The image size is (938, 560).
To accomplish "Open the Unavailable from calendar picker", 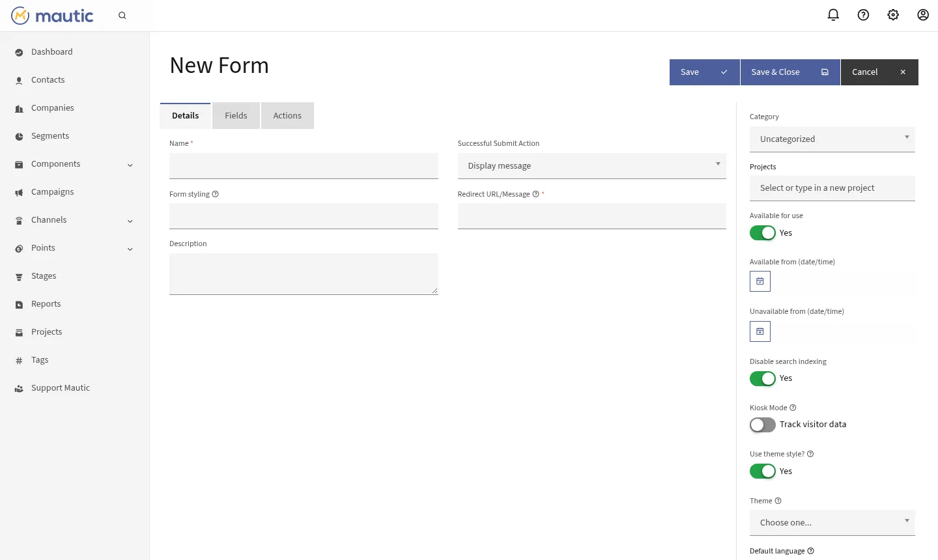I will pos(760,331).
